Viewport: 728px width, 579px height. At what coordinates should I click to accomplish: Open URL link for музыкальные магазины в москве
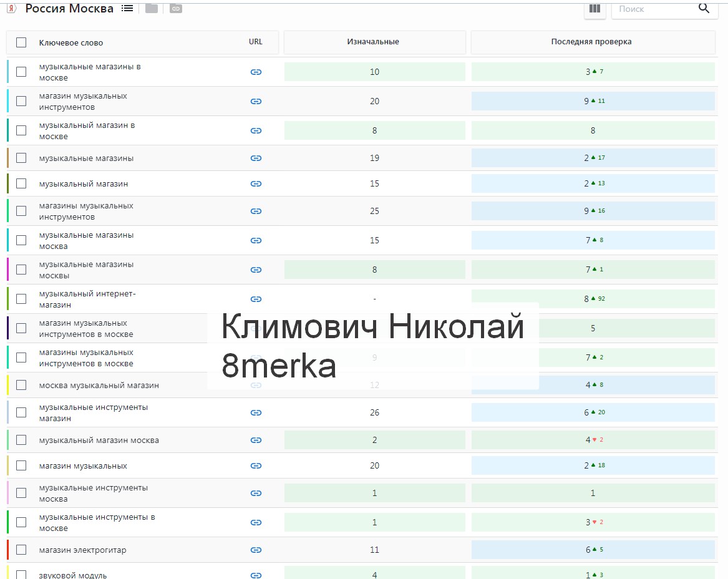[256, 72]
